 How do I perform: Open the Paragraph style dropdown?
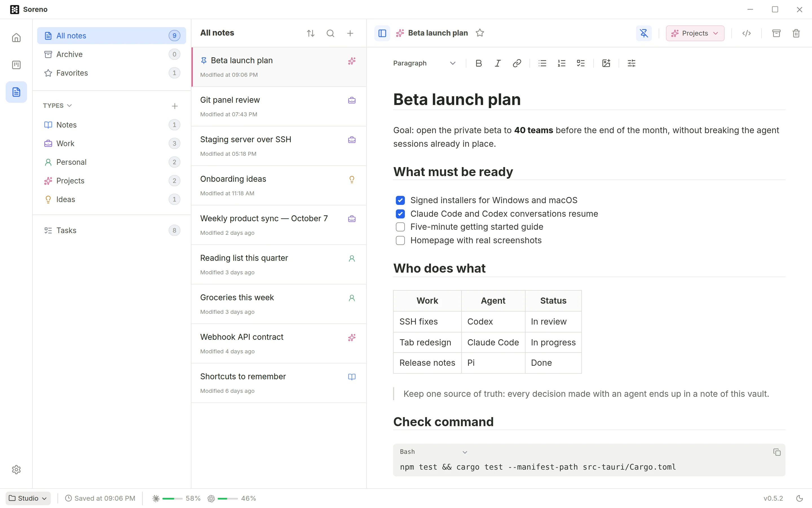(x=424, y=63)
